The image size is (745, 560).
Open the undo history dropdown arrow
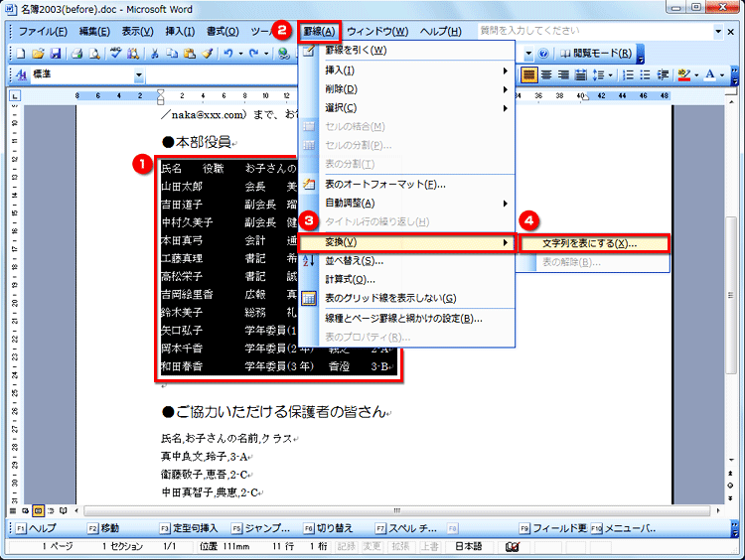[x=241, y=54]
